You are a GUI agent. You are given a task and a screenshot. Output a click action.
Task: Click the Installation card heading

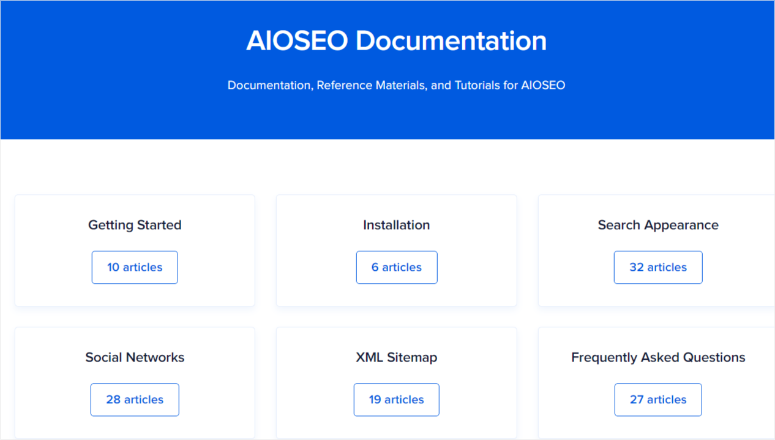[x=396, y=225]
